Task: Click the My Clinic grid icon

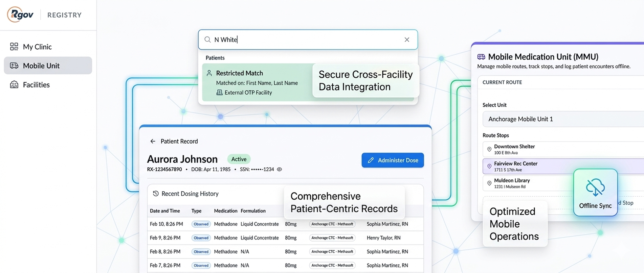Action: click(14, 47)
